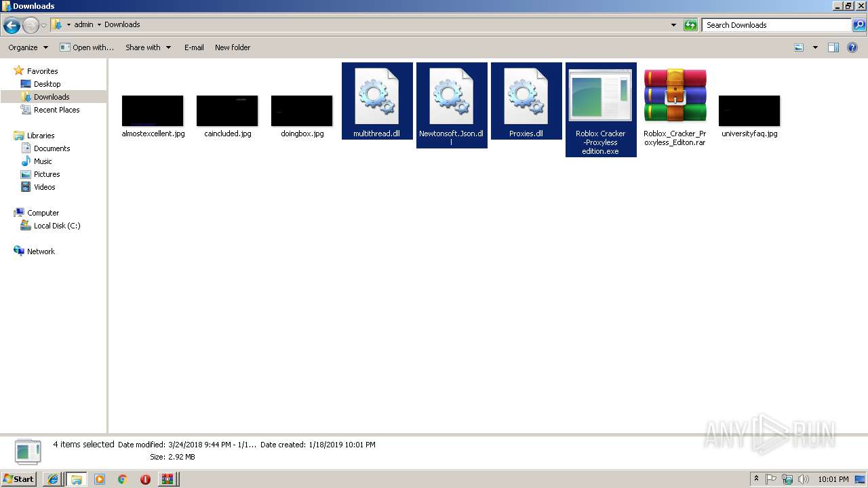Open Recent Places in navigation pane
The height and width of the screenshot is (488, 868).
56,110
